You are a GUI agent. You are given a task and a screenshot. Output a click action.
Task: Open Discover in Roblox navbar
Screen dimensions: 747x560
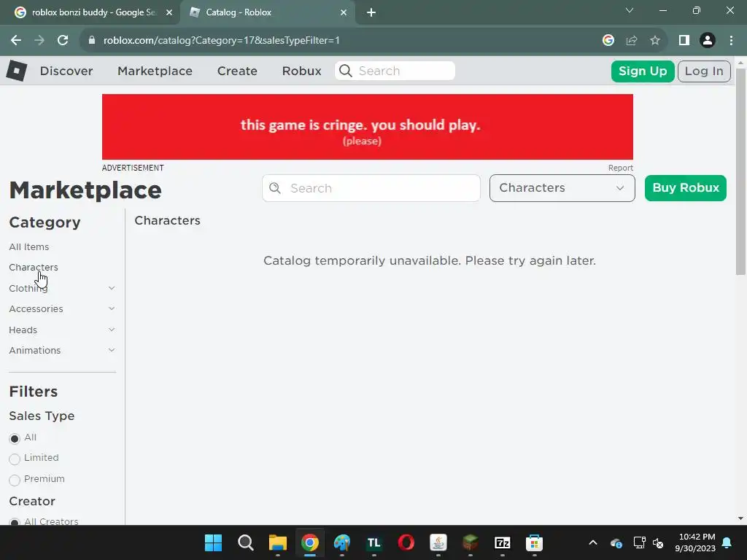[66, 71]
